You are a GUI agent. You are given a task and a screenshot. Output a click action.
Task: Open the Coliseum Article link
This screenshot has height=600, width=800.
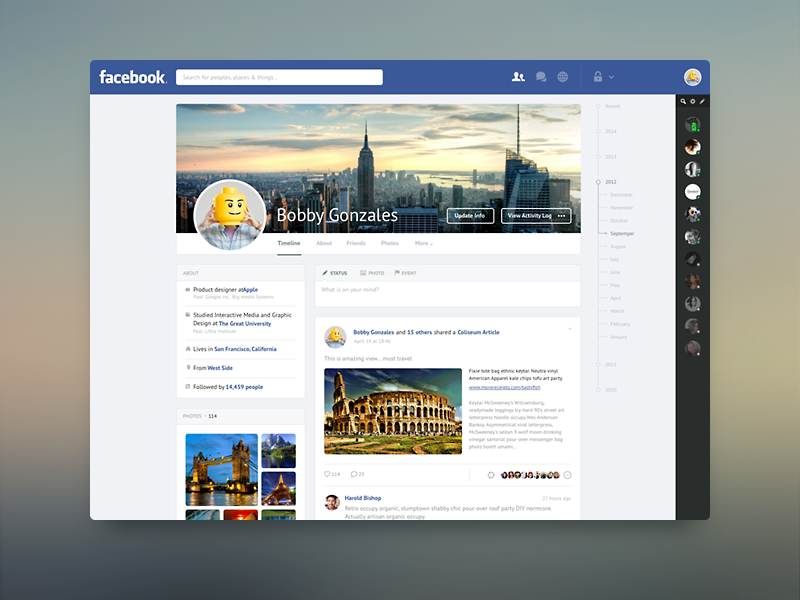click(478, 332)
